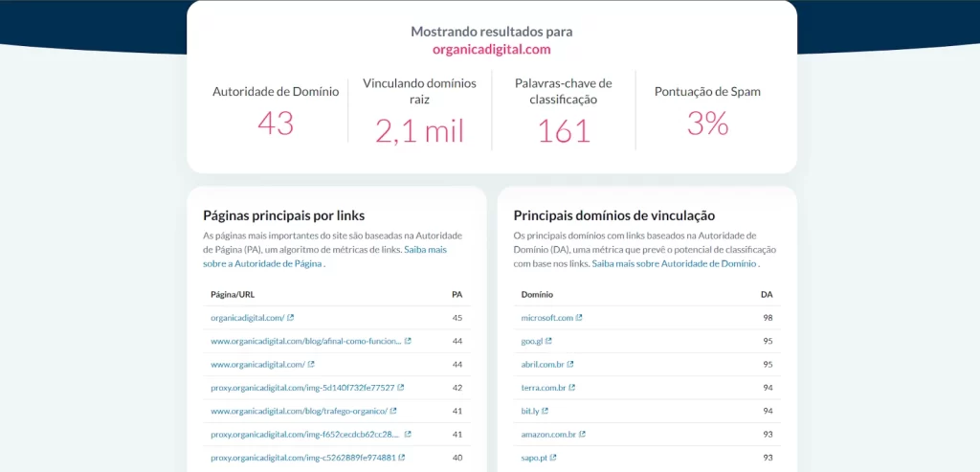Open the microsoft.com domain link
980x472 pixels.
[547, 318]
